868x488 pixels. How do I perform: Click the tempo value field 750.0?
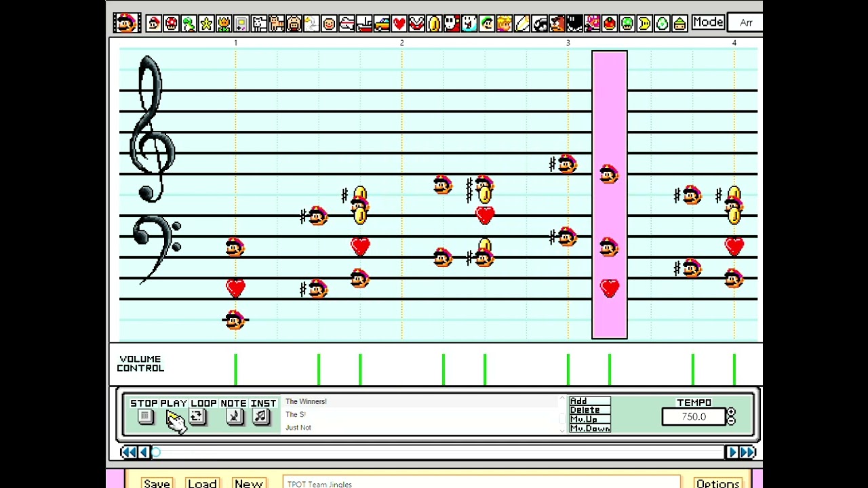pyautogui.click(x=694, y=417)
